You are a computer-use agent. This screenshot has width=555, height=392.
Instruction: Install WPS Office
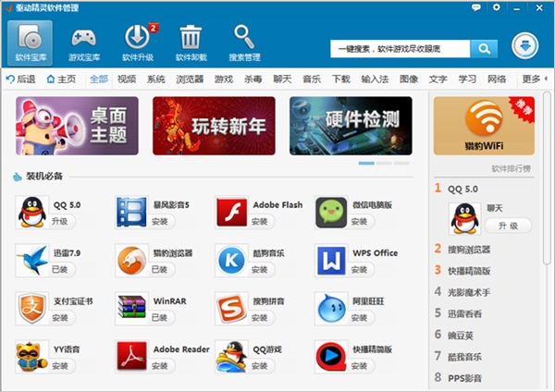361,270
